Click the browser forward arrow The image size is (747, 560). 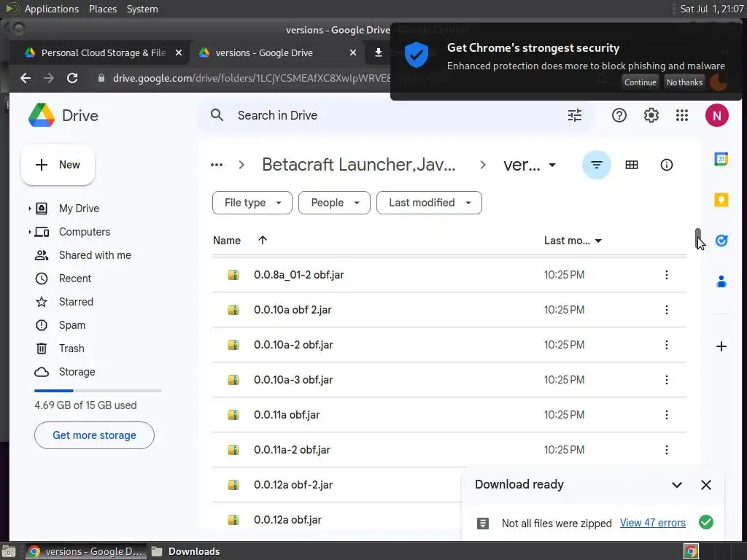[49, 78]
